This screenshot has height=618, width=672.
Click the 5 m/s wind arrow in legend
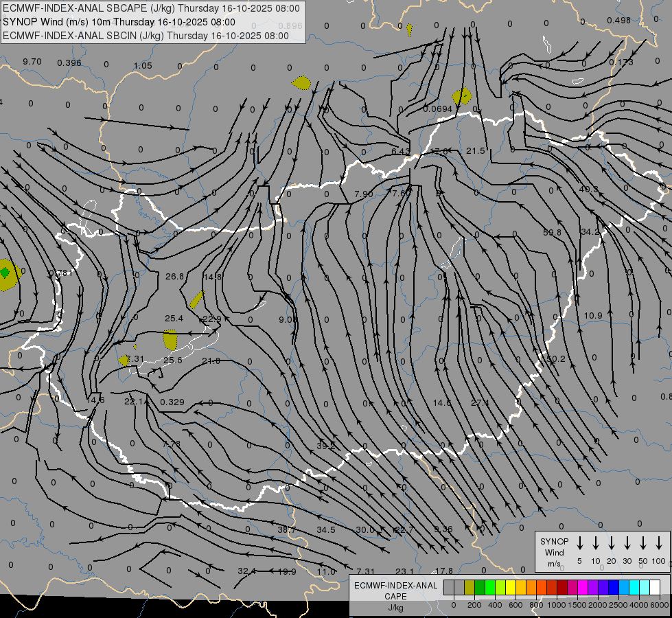coord(579,543)
